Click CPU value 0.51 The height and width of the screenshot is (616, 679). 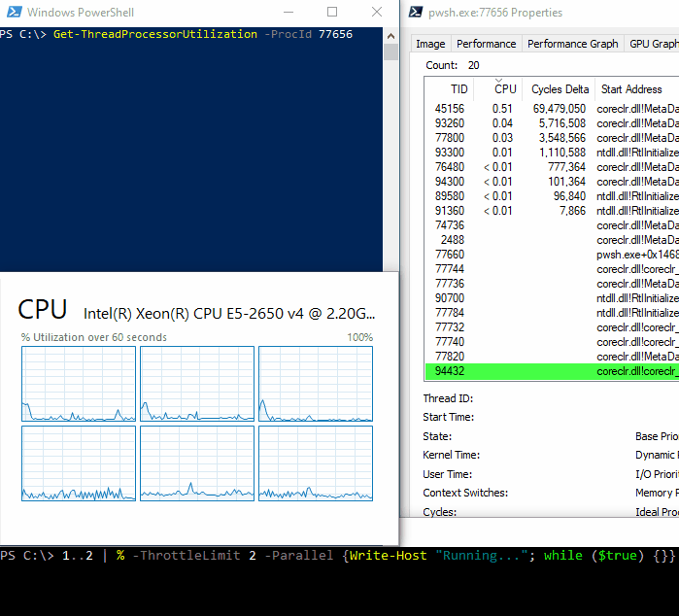502,109
